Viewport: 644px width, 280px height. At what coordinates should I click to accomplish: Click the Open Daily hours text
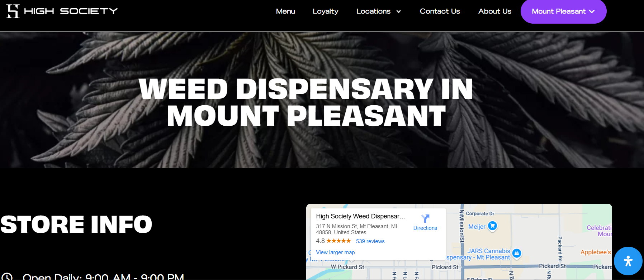pyautogui.click(x=103, y=277)
